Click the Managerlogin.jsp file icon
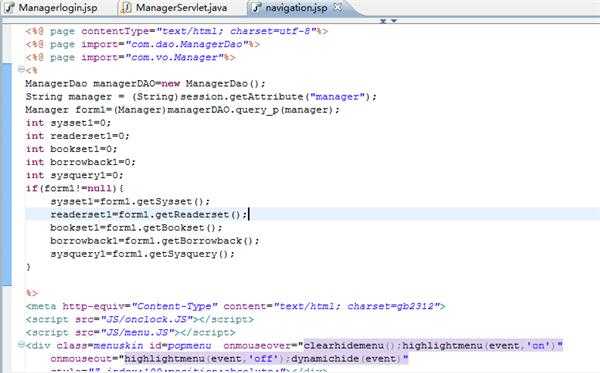Screen dimensions: 600x373 tap(10, 8)
